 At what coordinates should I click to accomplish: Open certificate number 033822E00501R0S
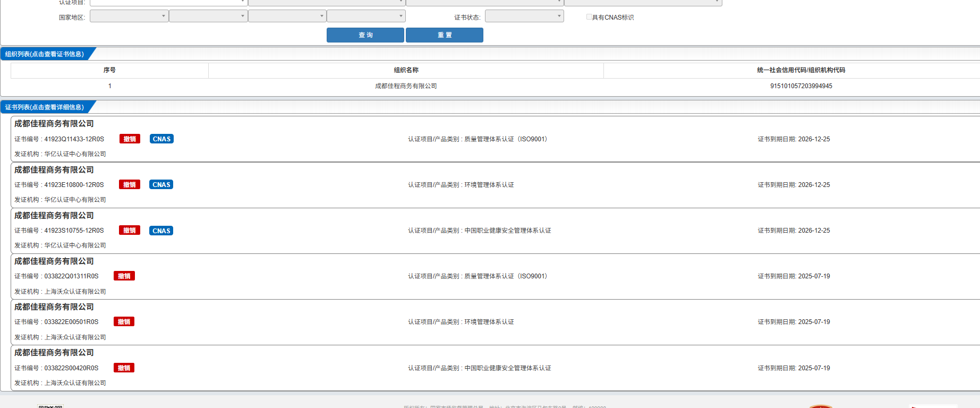point(71,322)
